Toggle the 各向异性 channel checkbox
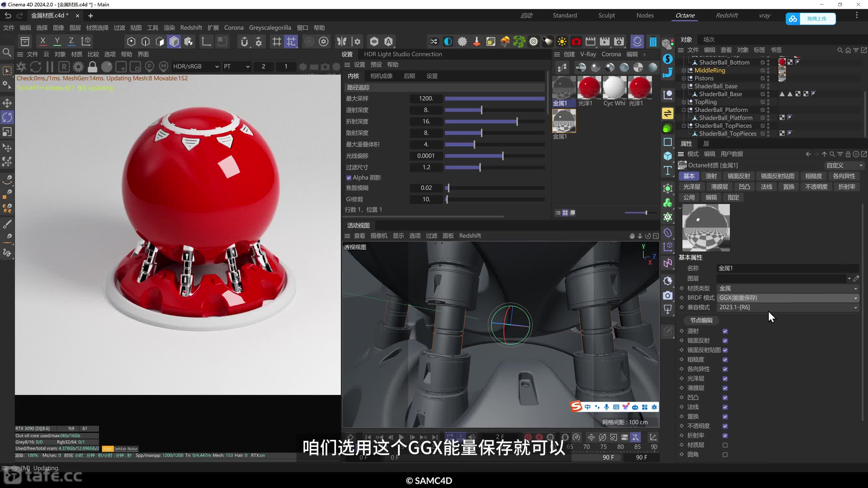868x488 pixels. pyautogui.click(x=725, y=369)
